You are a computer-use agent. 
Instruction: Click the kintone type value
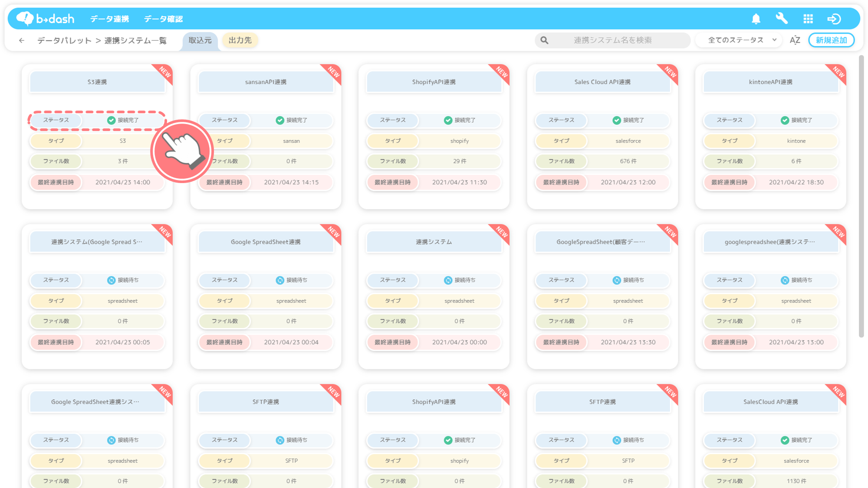click(x=796, y=141)
